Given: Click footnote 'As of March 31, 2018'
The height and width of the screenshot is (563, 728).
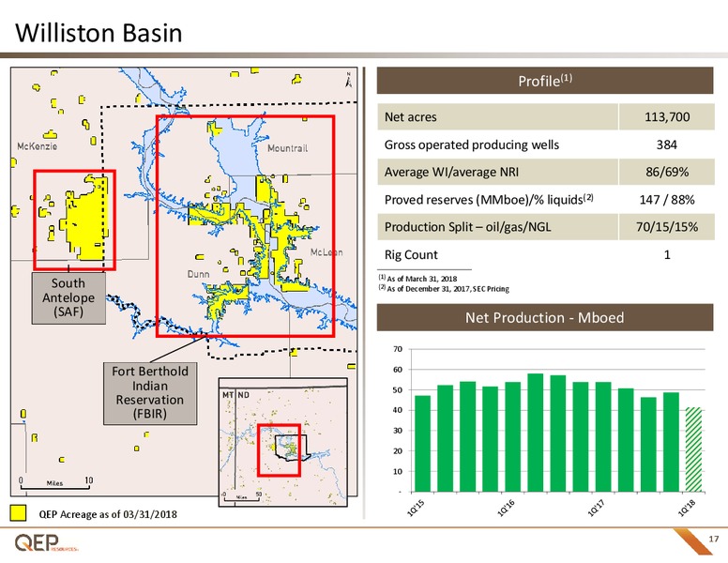Looking at the screenshot, I should click(x=417, y=279).
